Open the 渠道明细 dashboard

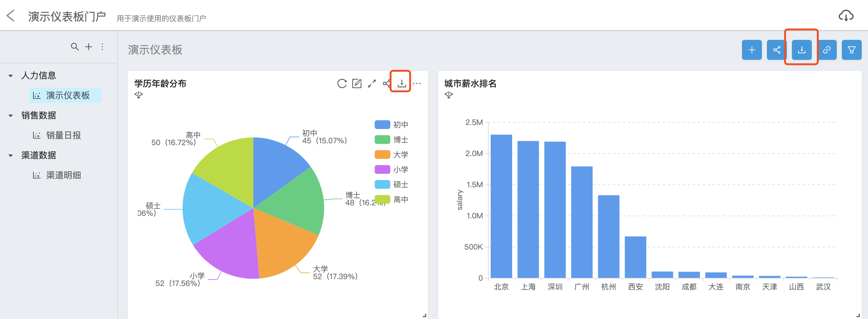click(63, 175)
